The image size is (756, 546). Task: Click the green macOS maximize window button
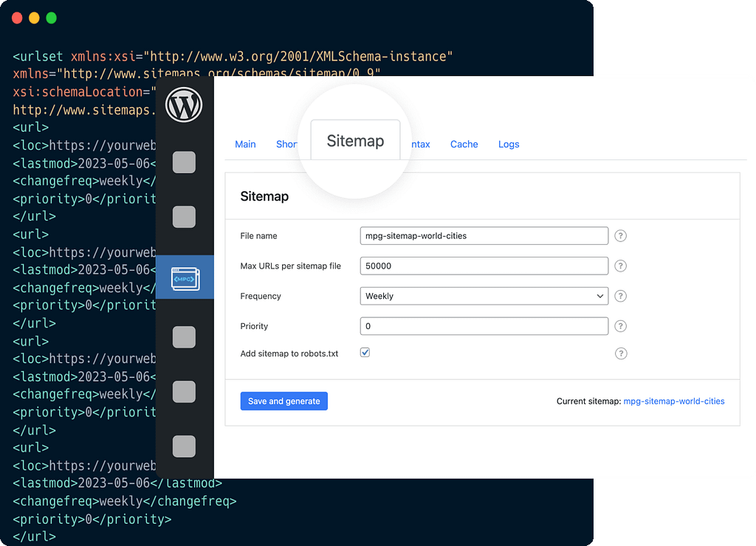[x=51, y=18]
